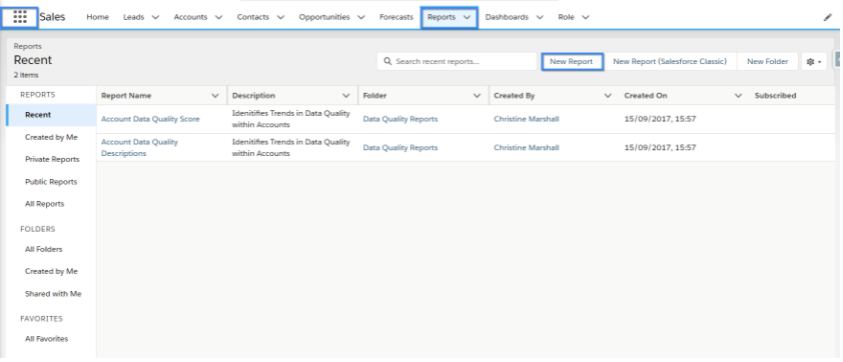Select Private Reports in sidebar
Screen dimensions: 843x362
pos(52,159)
